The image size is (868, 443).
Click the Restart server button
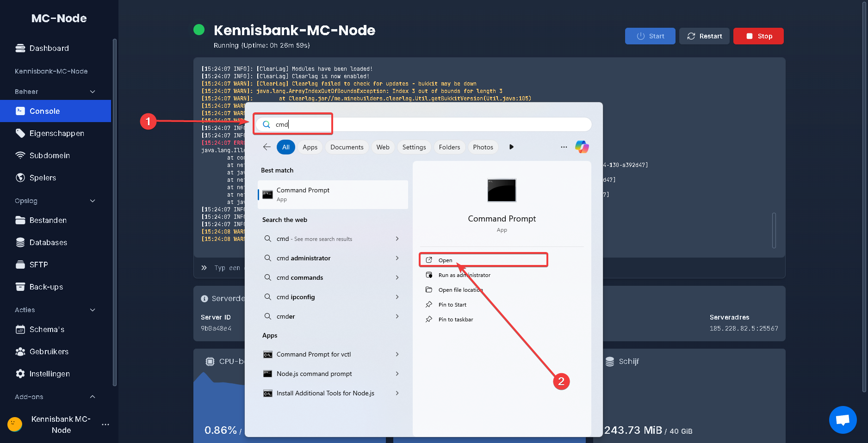(704, 36)
